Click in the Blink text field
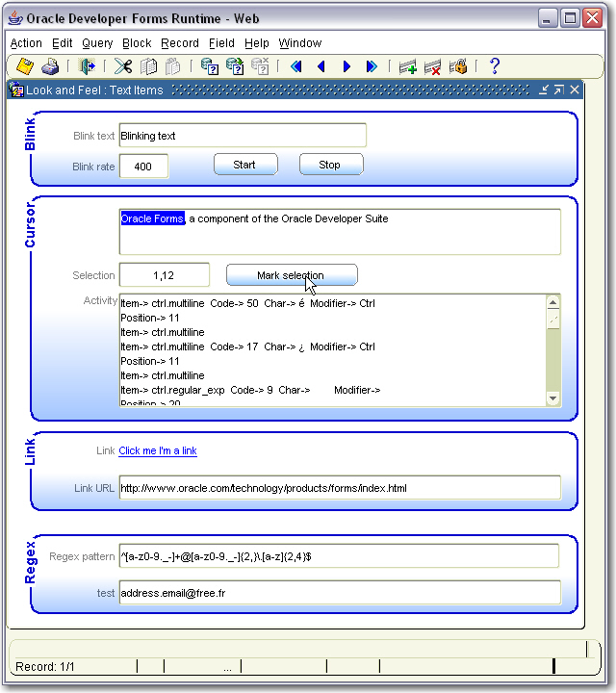The width and height of the screenshot is (616, 693). [243, 136]
